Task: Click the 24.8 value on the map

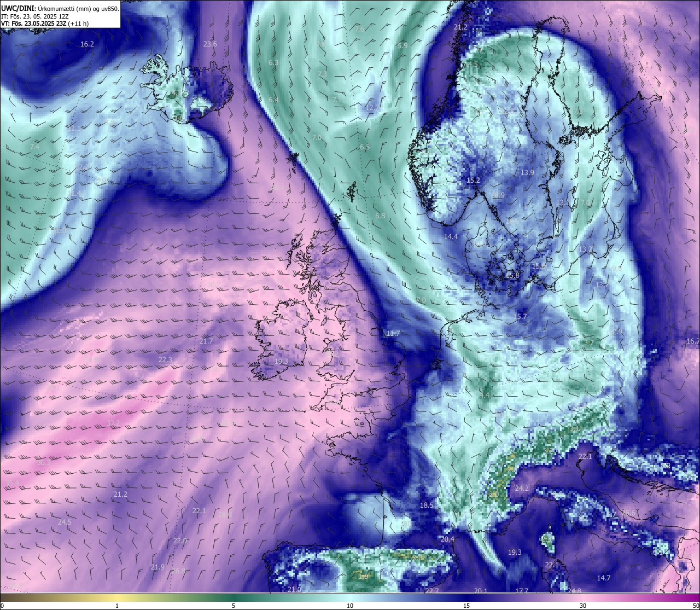Action: click(575, 590)
